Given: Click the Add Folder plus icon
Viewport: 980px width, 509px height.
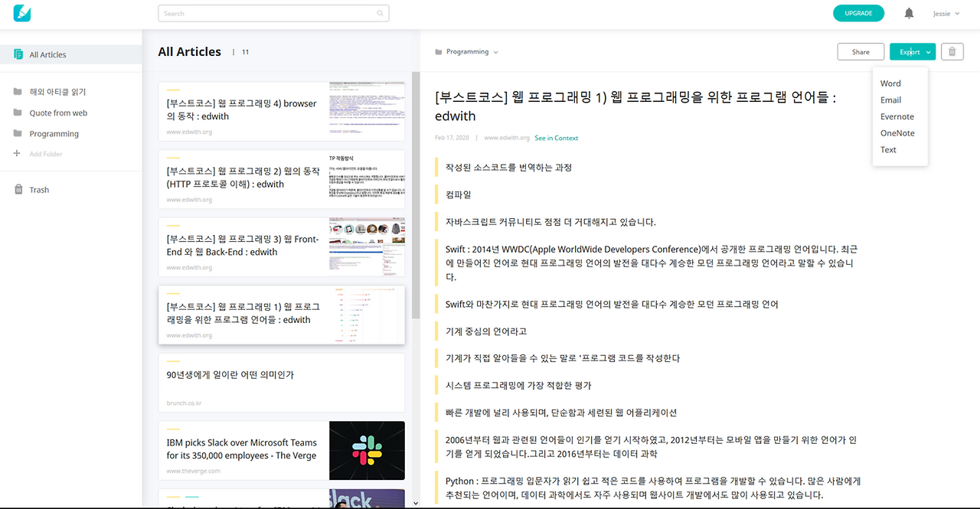Looking at the screenshot, I should click(18, 154).
